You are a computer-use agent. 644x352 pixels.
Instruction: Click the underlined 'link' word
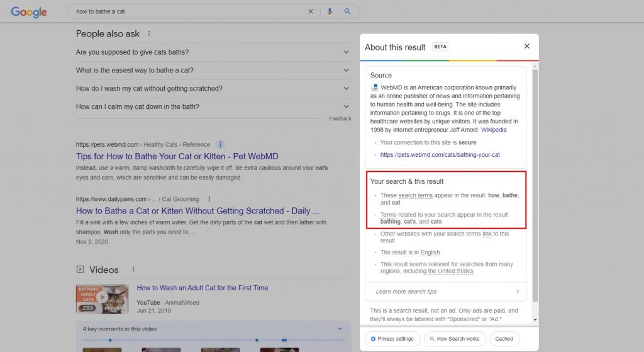pos(487,234)
